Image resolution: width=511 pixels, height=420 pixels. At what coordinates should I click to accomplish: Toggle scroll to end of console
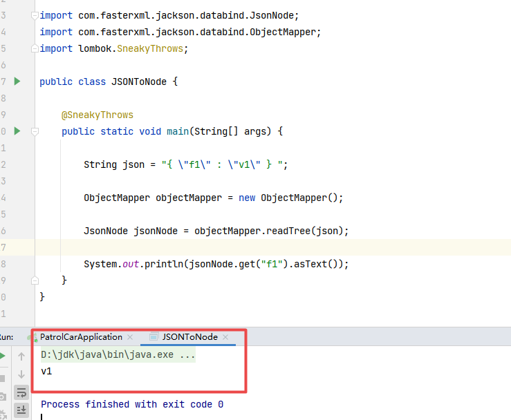click(x=21, y=410)
